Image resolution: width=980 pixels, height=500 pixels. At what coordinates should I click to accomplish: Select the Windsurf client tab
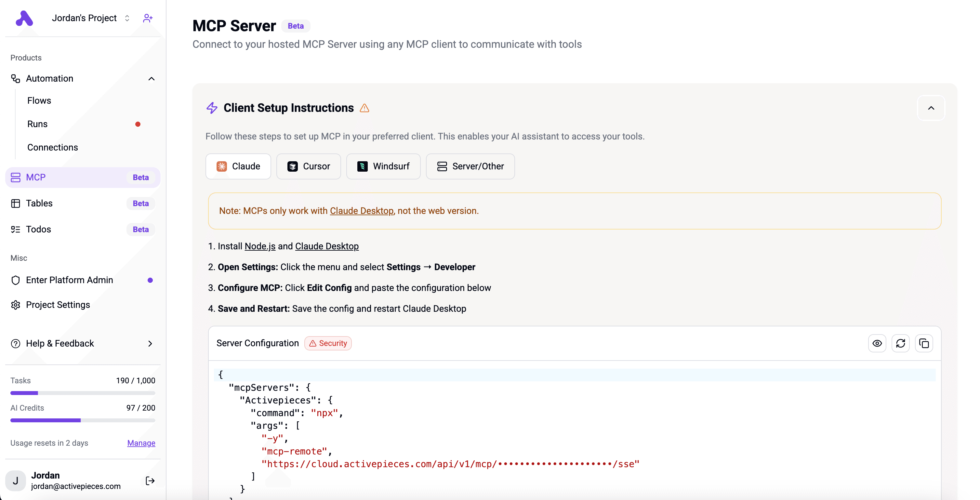[383, 166]
